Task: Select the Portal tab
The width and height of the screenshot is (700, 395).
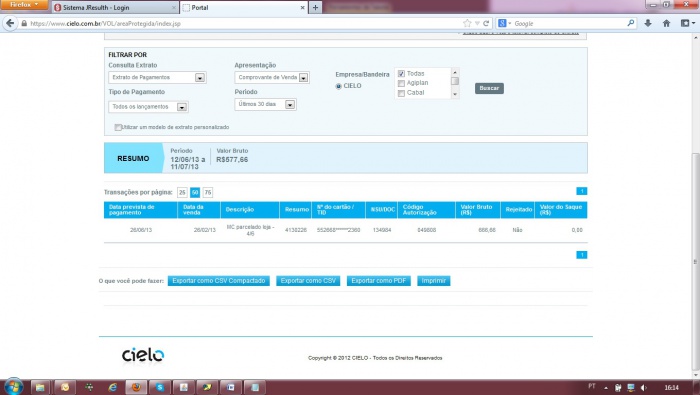Action: [x=244, y=8]
